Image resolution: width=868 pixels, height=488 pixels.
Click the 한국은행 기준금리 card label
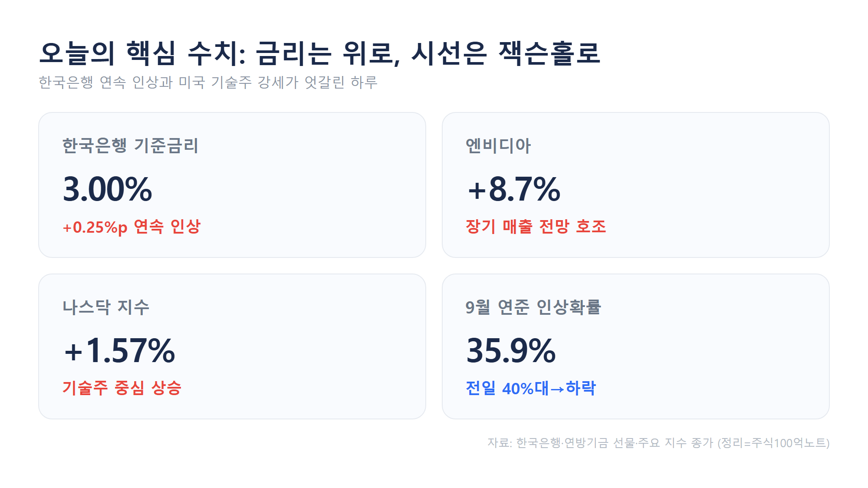pyautogui.click(x=130, y=145)
